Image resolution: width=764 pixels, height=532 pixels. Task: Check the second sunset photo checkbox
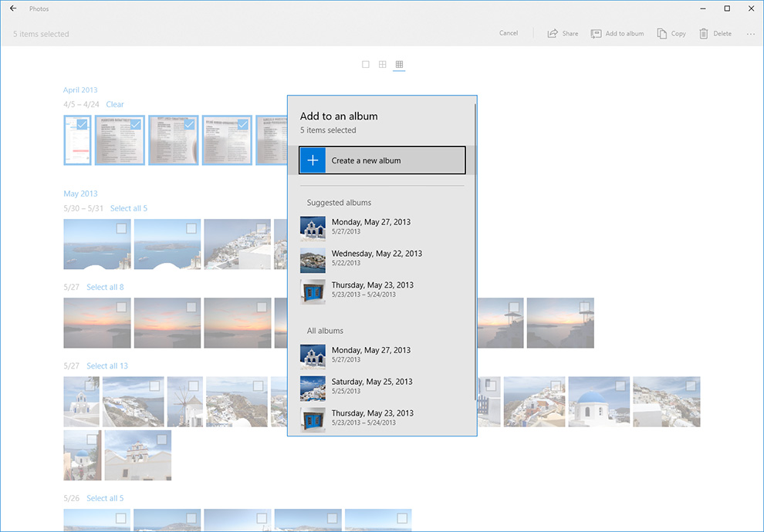[x=191, y=307]
